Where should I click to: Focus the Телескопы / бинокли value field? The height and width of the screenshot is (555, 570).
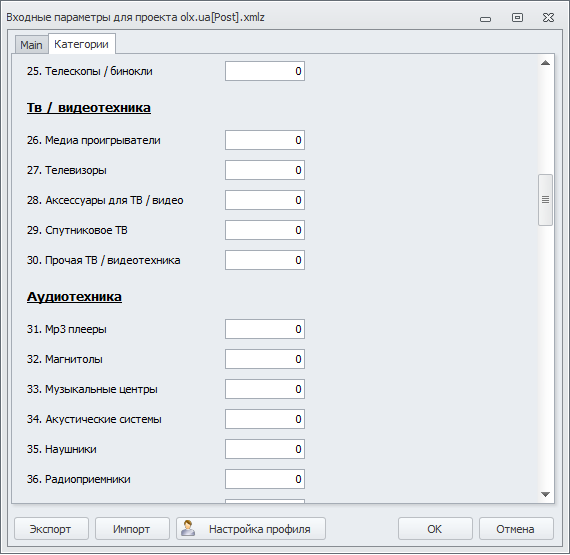[265, 71]
